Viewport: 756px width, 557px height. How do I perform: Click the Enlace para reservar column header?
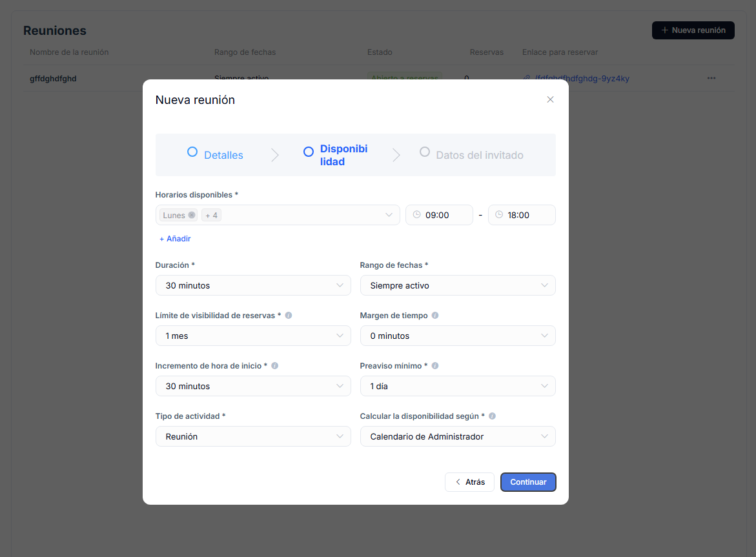(560, 52)
